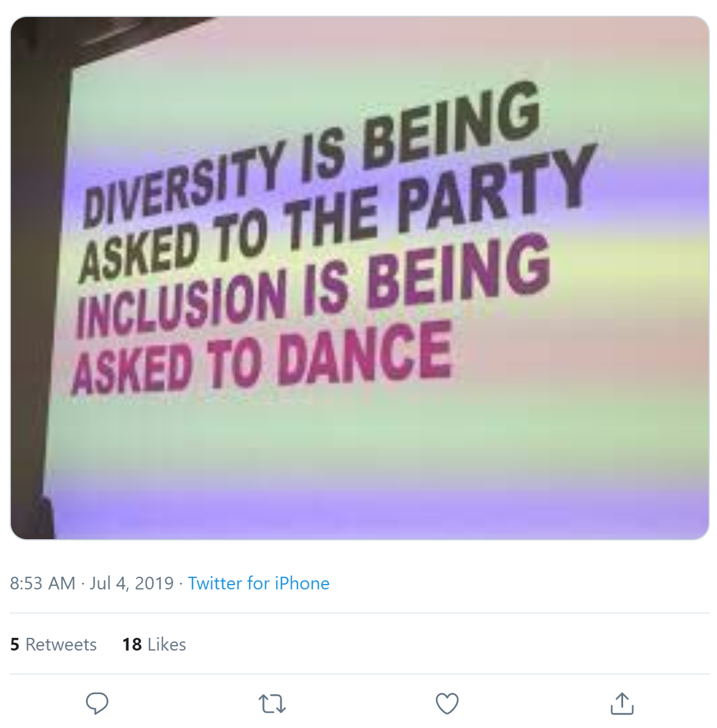The width and height of the screenshot is (717, 728).
Task: Open the 8:53 AM Jul 4, 2019 timestamp
Action: tap(92, 583)
